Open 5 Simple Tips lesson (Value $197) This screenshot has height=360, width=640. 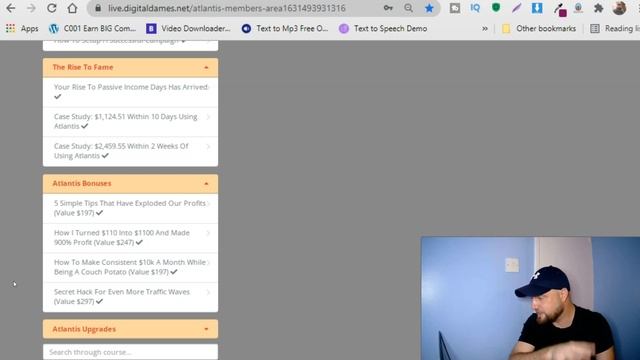pyautogui.click(x=130, y=208)
